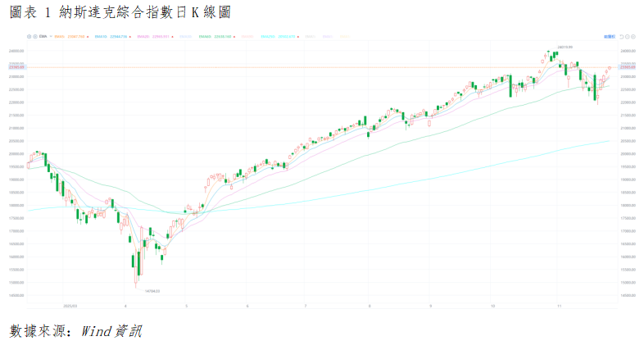Toggle the blue EMA10 line label
The width and height of the screenshot is (644, 341).
click(x=101, y=37)
